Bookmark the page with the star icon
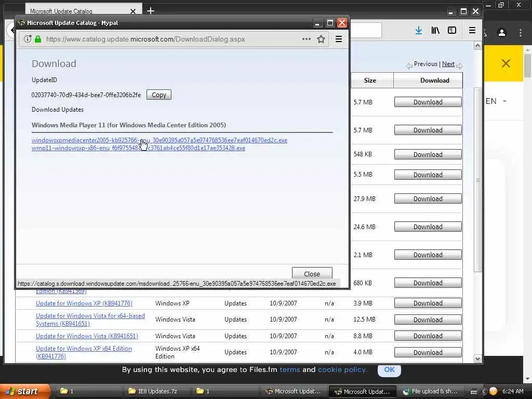The image size is (532, 399). pyautogui.click(x=321, y=39)
